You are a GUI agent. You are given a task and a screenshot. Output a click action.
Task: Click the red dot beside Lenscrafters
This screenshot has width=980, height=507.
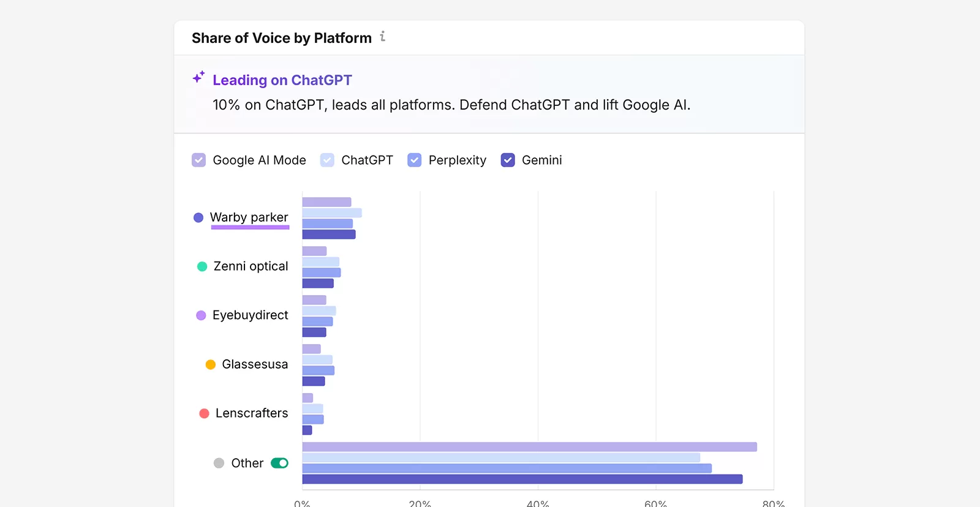(205, 413)
